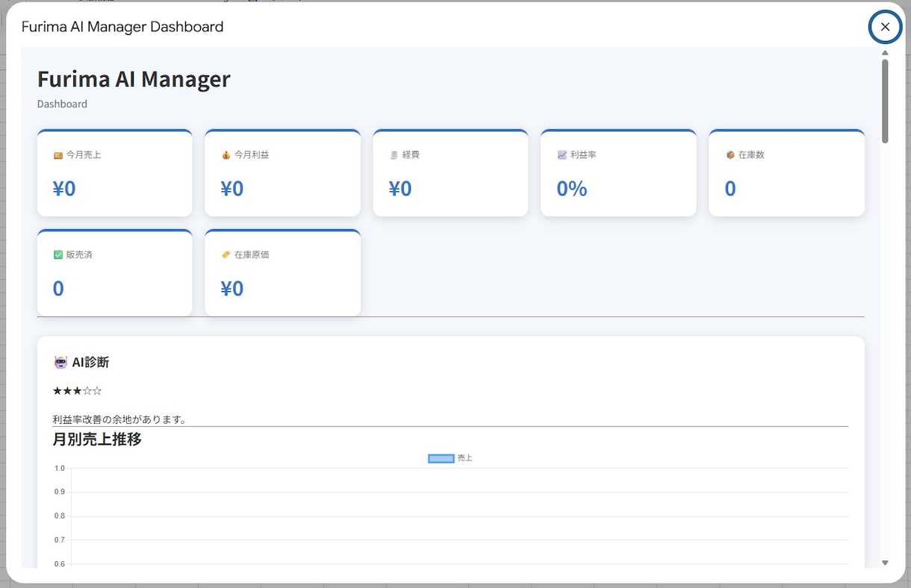Click the 利益率 card label

[x=583, y=155]
